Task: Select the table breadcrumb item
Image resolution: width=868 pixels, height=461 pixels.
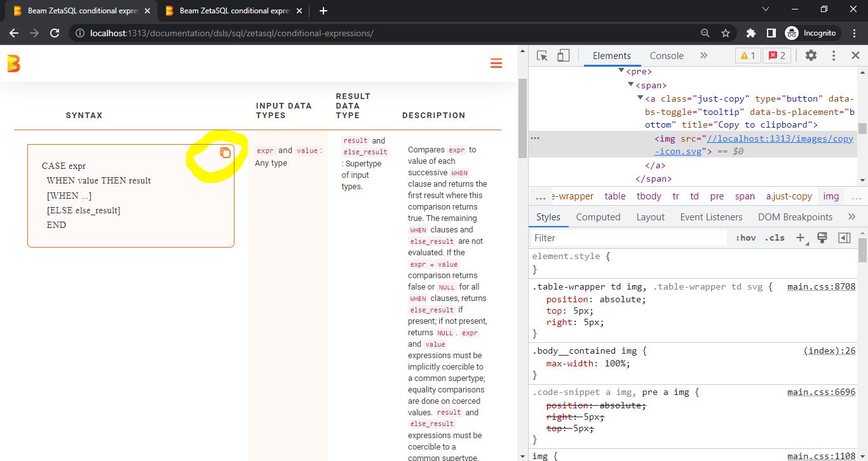Action: point(614,196)
